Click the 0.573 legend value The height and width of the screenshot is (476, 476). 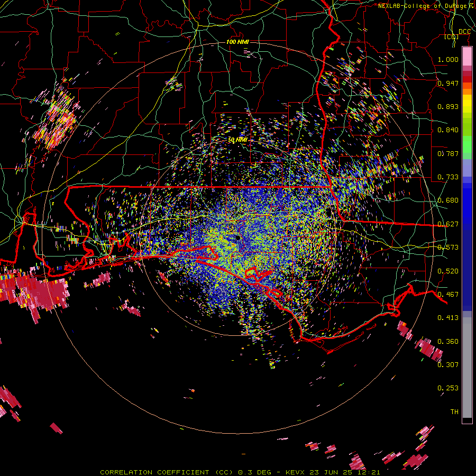448,248
